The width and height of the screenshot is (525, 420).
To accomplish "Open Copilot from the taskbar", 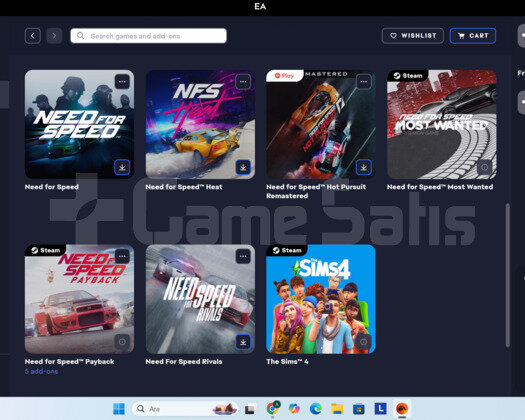I will (x=294, y=409).
